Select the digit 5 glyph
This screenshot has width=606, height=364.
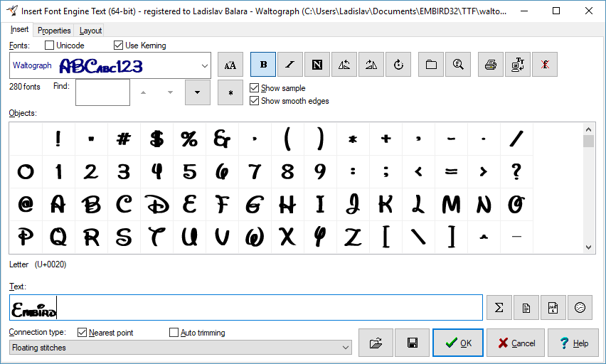pos(189,171)
